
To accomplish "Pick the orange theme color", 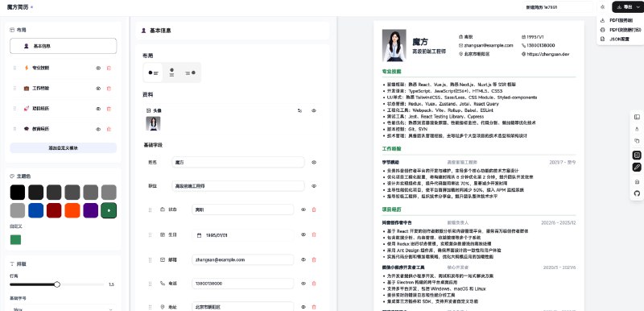I will pyautogui.click(x=72, y=211).
